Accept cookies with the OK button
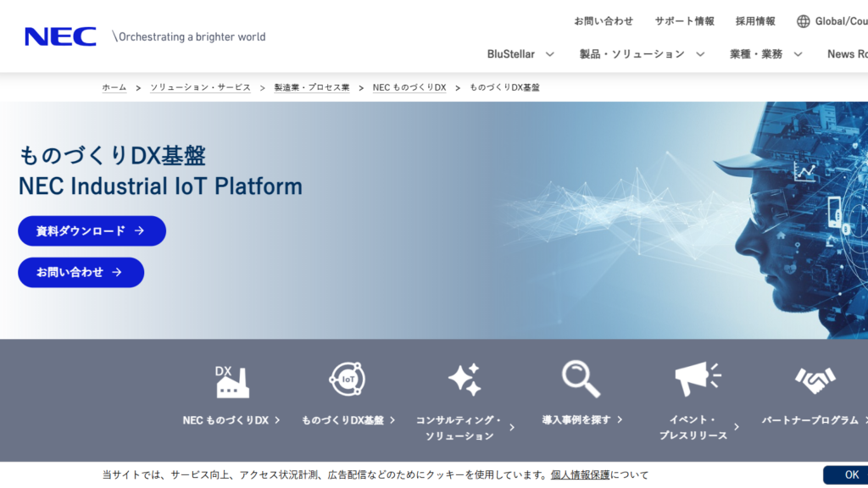 (851, 474)
